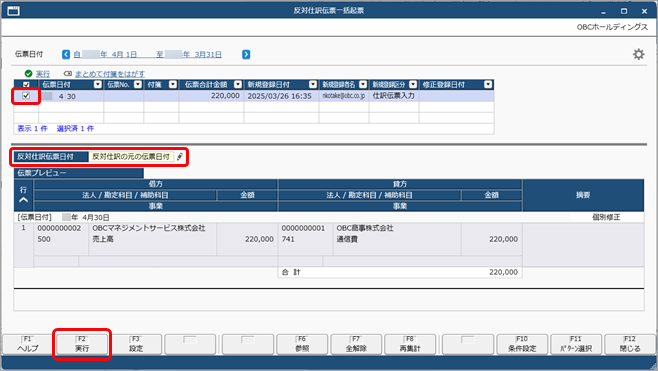
Task: Click the OBCホールディングス company name
Action: pos(612,27)
